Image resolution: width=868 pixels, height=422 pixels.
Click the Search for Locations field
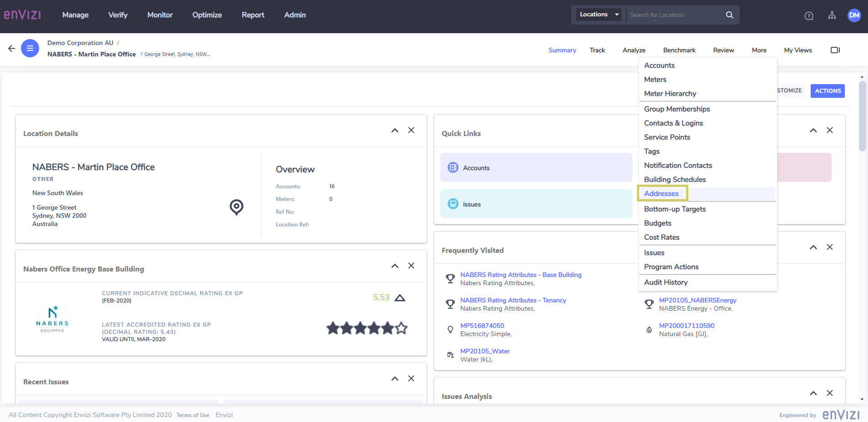click(x=676, y=15)
